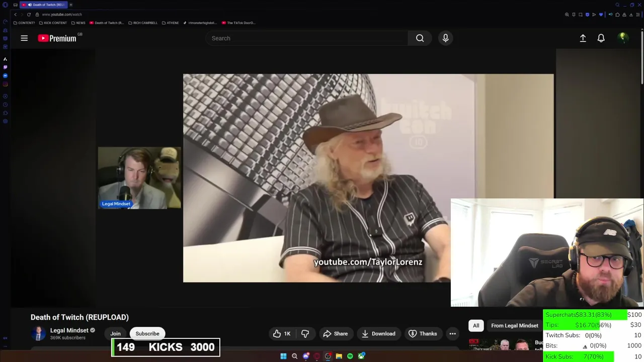Screen dimensions: 644x362
Task: Download the video
Action: coord(378,333)
